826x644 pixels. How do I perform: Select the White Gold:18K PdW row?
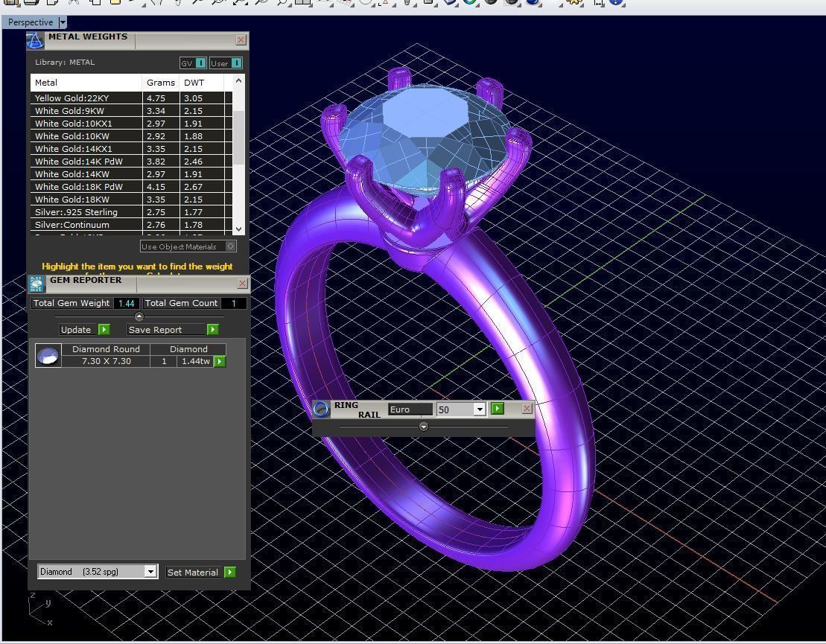(x=131, y=186)
